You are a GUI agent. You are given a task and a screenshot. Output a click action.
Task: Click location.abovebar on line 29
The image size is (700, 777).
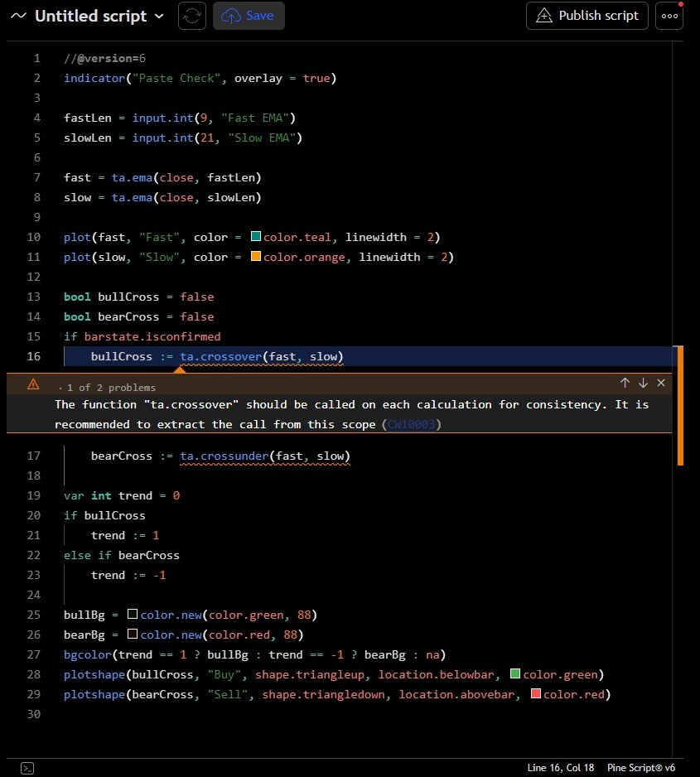(x=456, y=694)
